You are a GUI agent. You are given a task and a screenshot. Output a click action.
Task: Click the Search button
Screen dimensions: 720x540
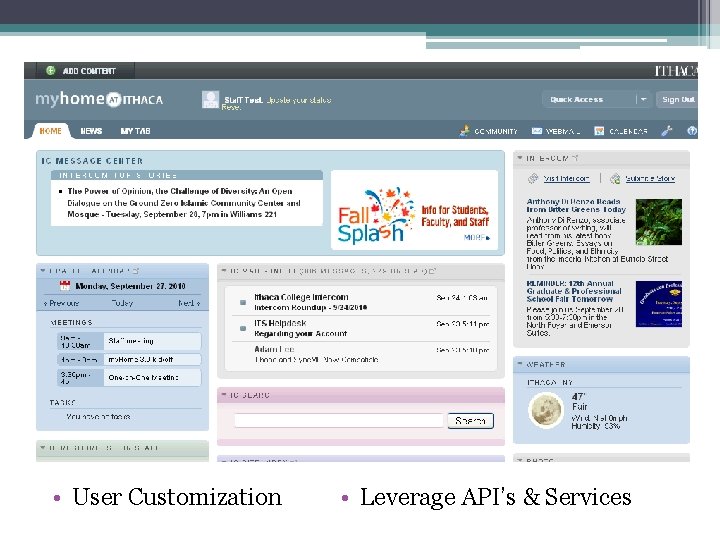470,421
